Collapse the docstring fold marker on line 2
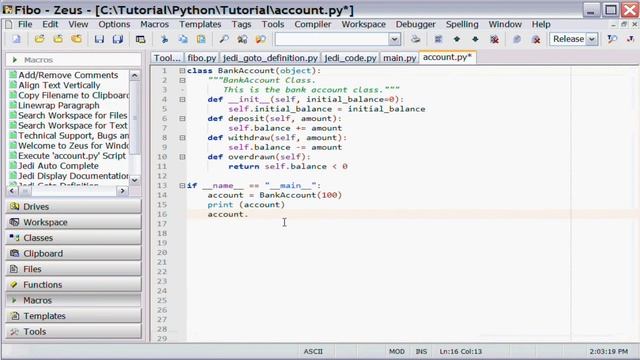The width and height of the screenshot is (640, 360). [182, 80]
